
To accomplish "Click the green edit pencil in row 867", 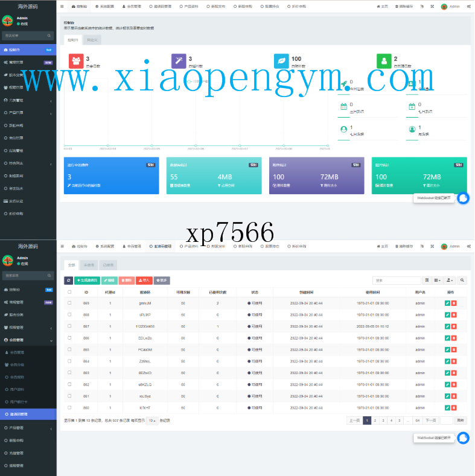I will 447,326.
